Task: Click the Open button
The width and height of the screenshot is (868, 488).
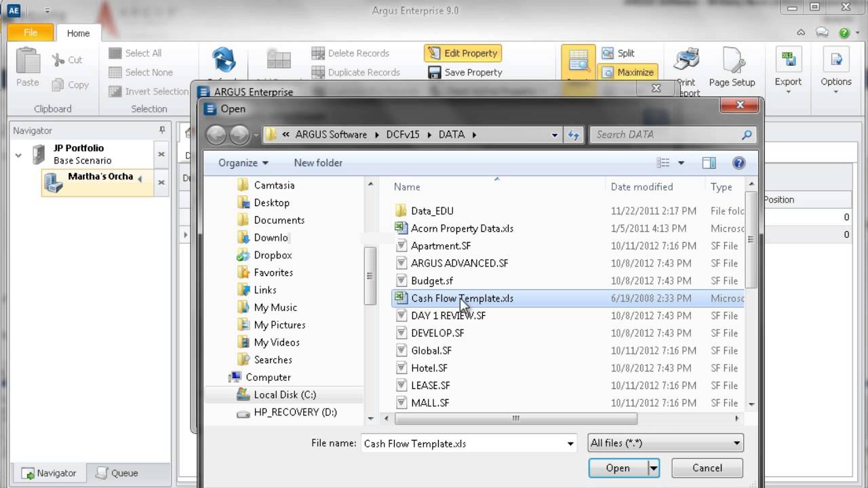Action: point(618,468)
